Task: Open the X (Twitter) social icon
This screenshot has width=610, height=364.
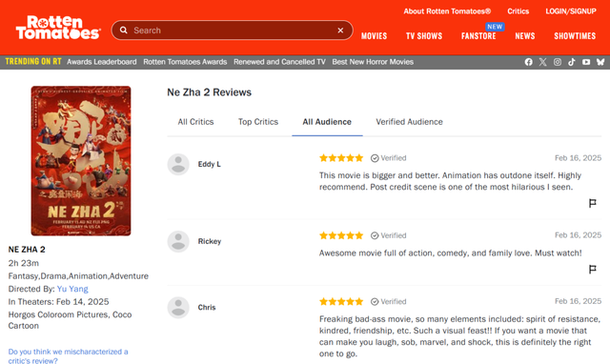Action: (542, 62)
